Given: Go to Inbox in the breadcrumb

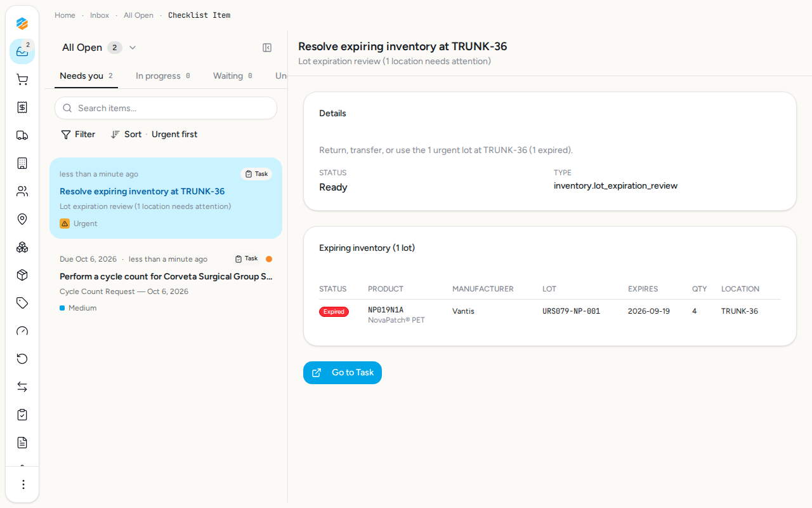Looking at the screenshot, I should [x=100, y=15].
